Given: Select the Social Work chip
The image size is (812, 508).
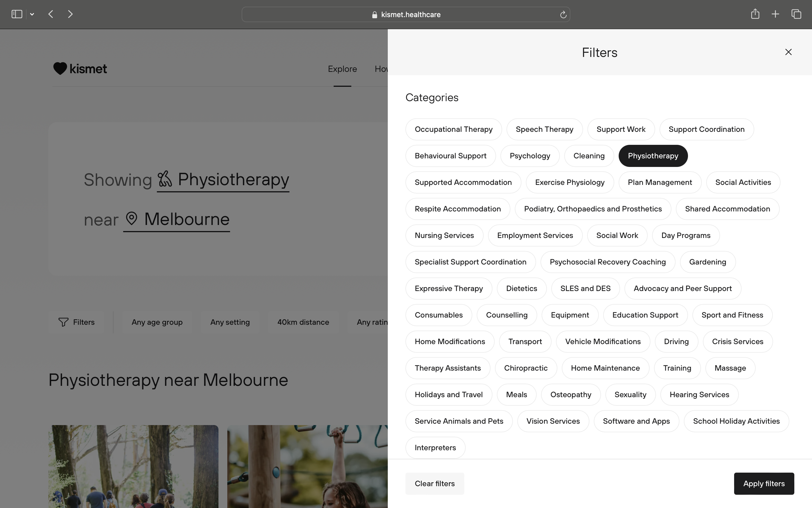Looking at the screenshot, I should tap(617, 235).
